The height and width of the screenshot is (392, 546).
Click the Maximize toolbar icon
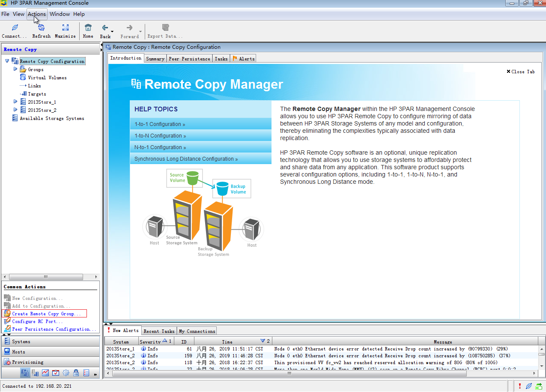pyautogui.click(x=65, y=28)
